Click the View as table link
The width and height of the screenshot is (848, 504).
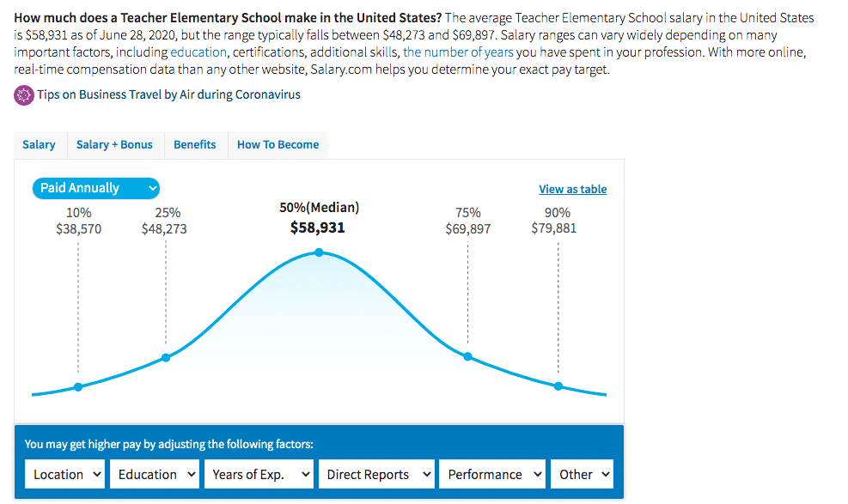point(572,188)
